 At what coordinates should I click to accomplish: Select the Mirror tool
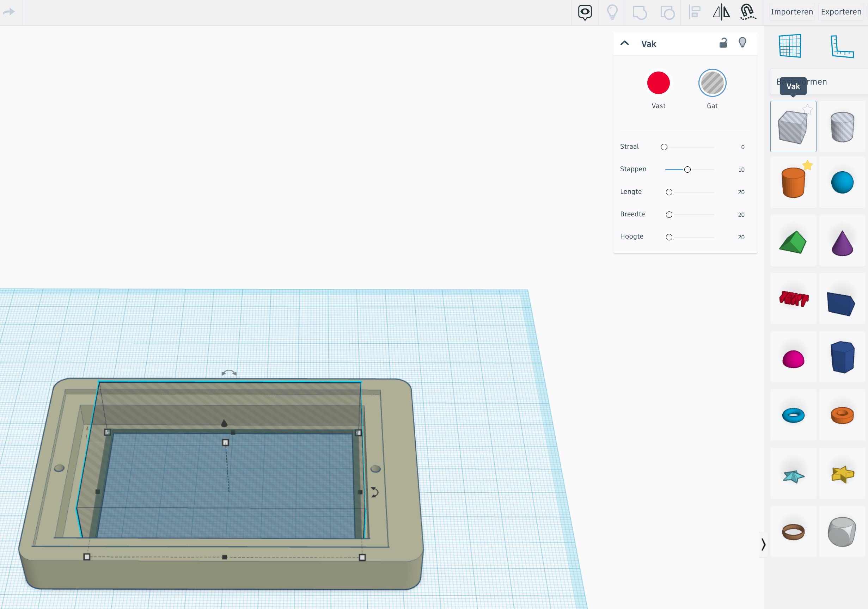(x=721, y=12)
